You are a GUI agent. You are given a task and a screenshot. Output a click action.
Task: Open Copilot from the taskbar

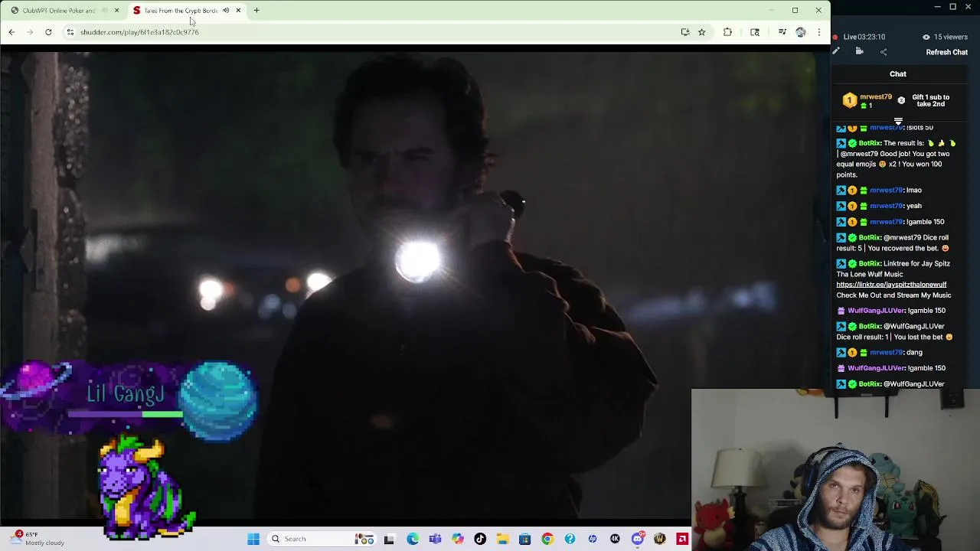click(458, 539)
